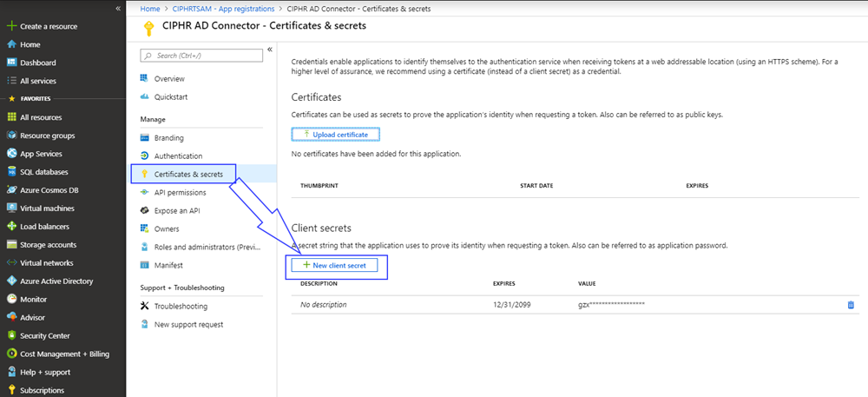868x397 pixels.
Task: Click the All resources grid icon
Action: [11, 117]
